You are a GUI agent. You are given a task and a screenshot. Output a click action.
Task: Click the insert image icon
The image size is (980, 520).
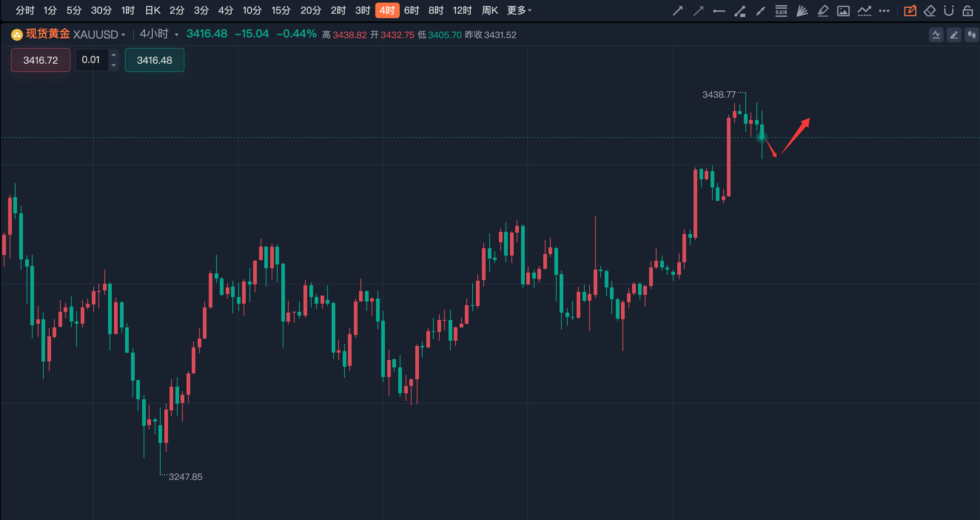pyautogui.click(x=843, y=11)
